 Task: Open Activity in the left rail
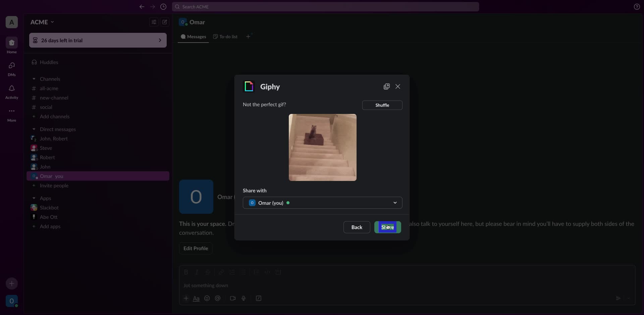pyautogui.click(x=11, y=91)
